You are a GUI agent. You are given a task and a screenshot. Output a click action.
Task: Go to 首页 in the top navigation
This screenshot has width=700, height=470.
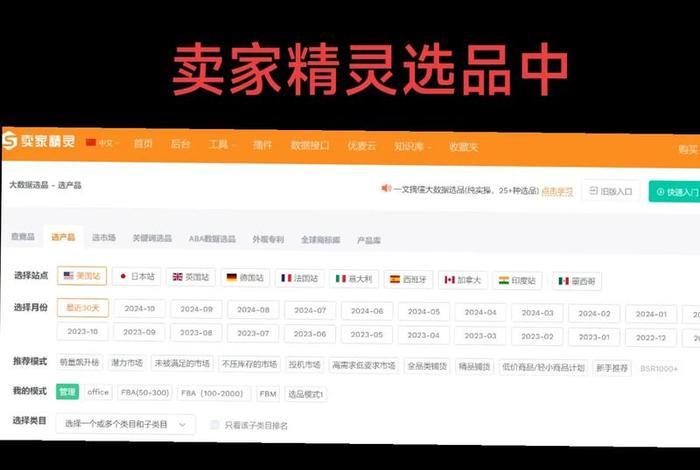[x=143, y=143]
